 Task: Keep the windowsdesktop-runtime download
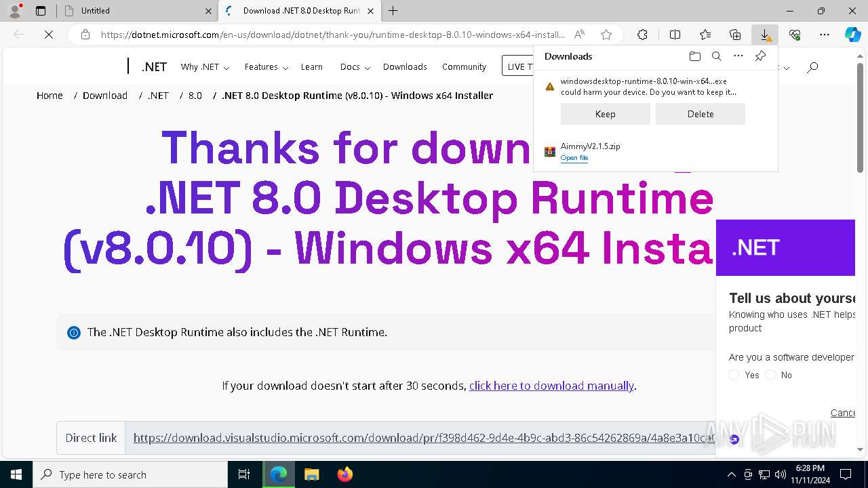[605, 114]
